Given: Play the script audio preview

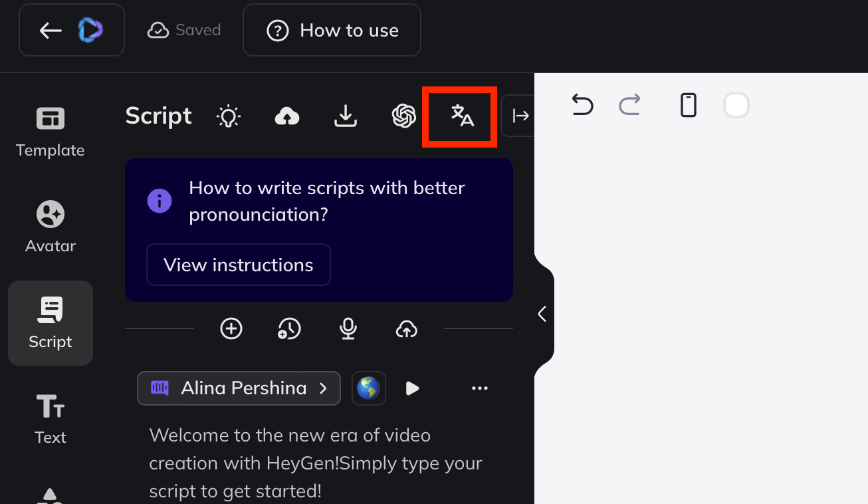Looking at the screenshot, I should [412, 388].
